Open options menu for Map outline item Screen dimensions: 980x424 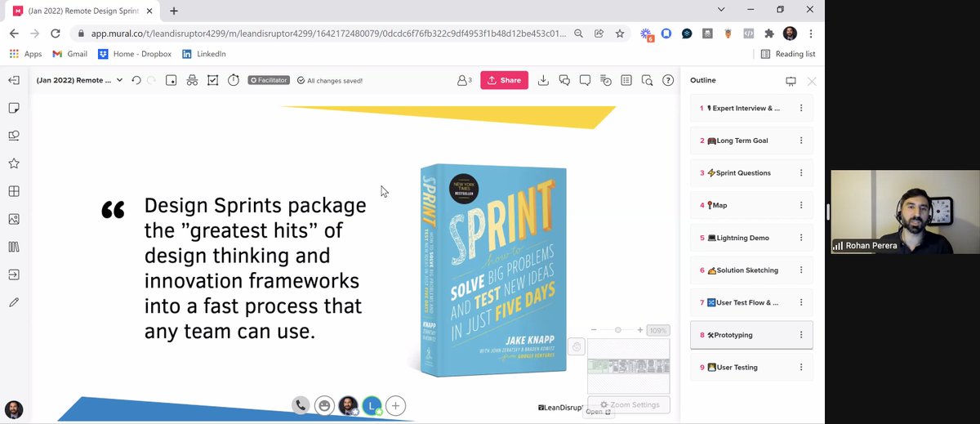click(x=801, y=205)
